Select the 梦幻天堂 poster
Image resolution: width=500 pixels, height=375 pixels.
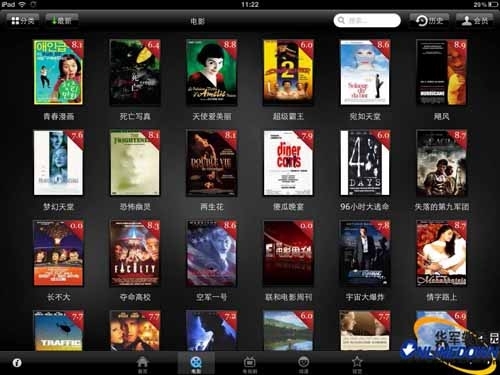[58, 163]
